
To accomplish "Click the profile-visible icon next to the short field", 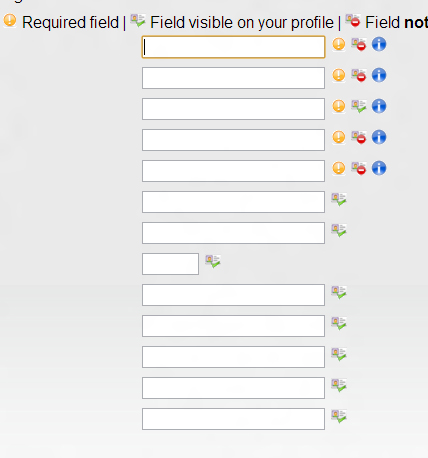I will pyautogui.click(x=213, y=261).
